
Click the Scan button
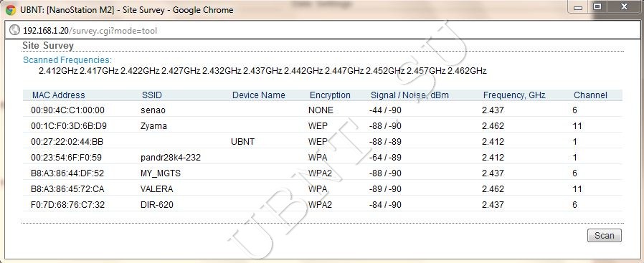point(605,236)
